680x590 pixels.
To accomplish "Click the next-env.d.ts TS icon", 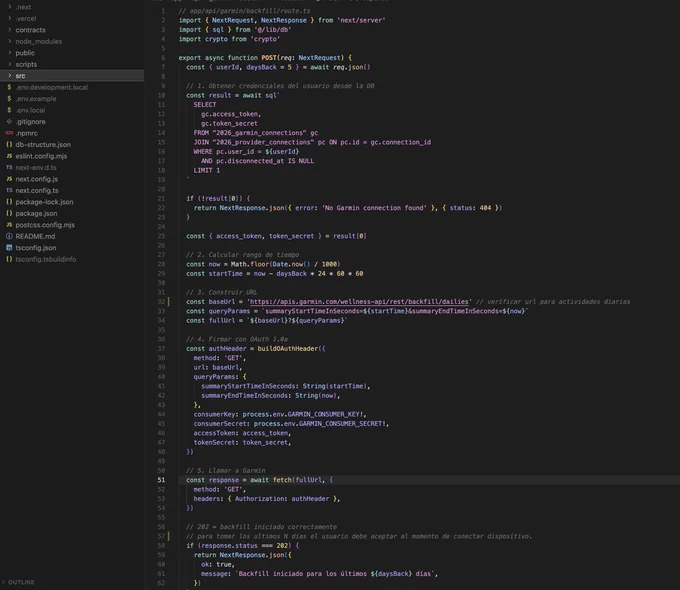I will (9, 167).
